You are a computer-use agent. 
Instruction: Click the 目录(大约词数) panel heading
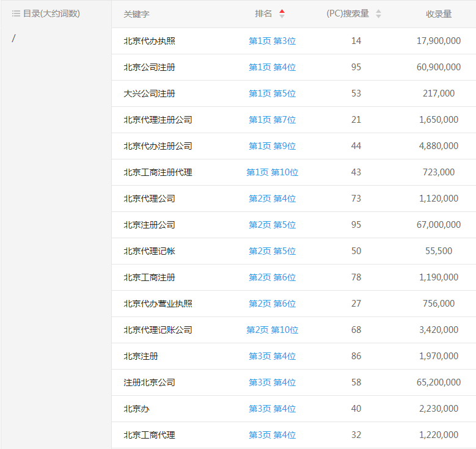(x=51, y=13)
